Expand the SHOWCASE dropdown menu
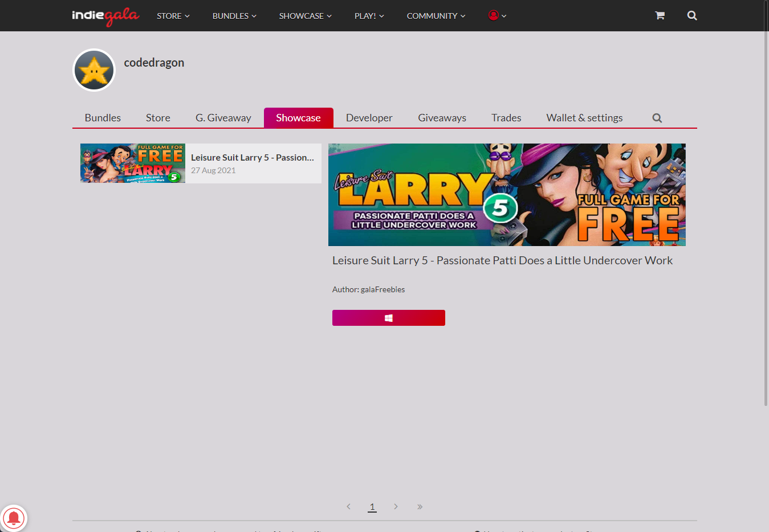This screenshot has height=532, width=769. 305,16
